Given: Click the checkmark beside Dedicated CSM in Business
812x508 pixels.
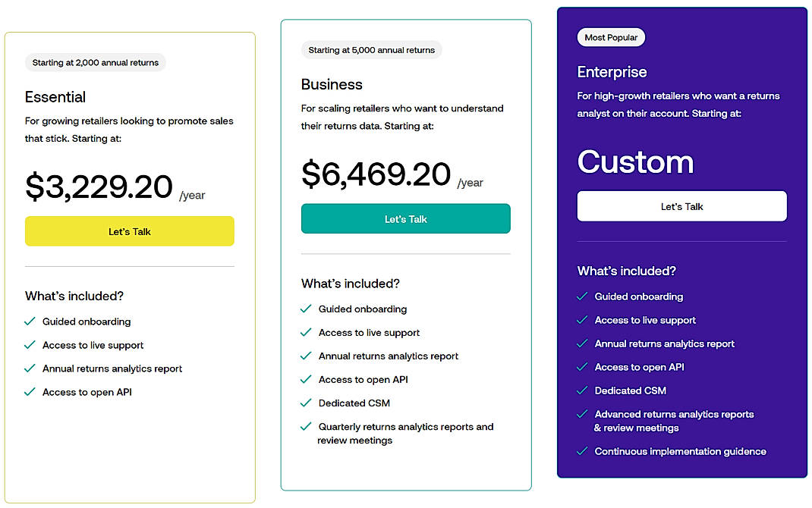Looking at the screenshot, I should (306, 403).
